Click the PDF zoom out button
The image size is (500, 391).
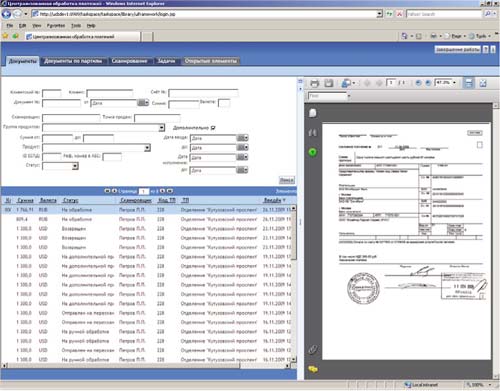tap(418, 83)
